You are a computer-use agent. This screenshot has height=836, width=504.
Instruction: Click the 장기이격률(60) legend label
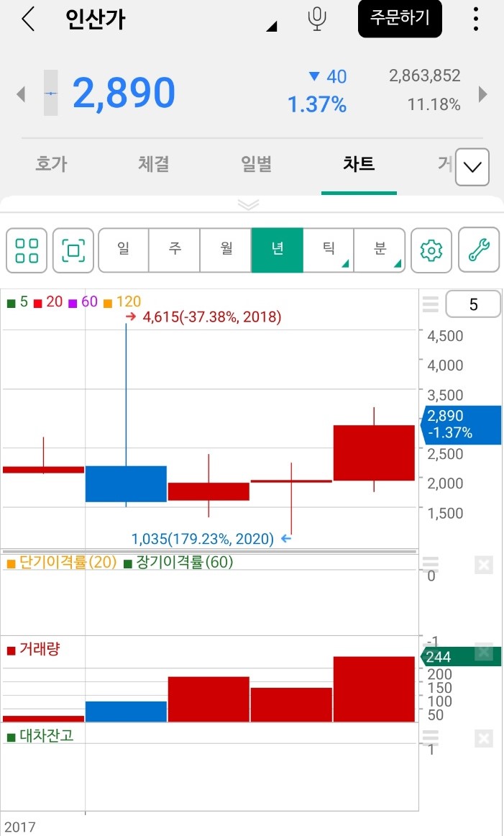click(x=179, y=563)
